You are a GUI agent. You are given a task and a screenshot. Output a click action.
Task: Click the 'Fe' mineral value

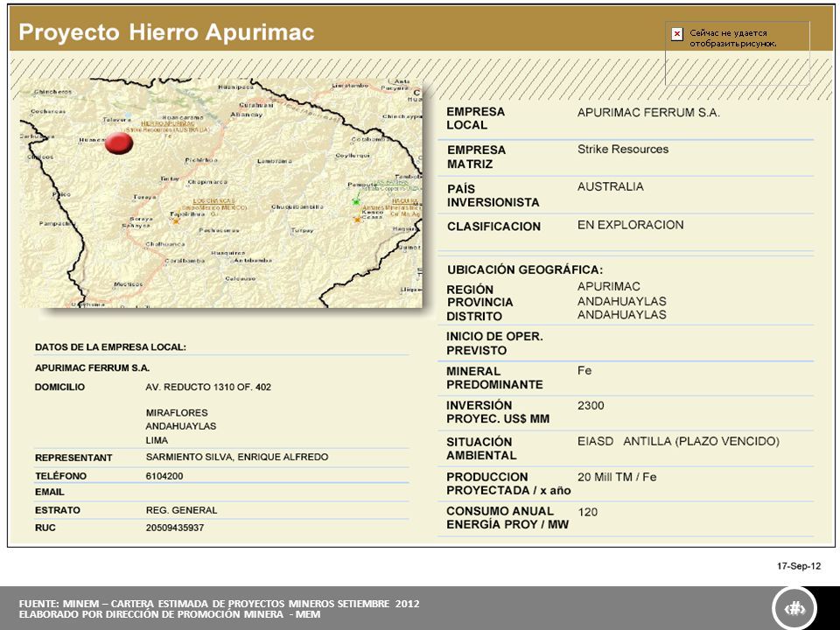tap(584, 371)
